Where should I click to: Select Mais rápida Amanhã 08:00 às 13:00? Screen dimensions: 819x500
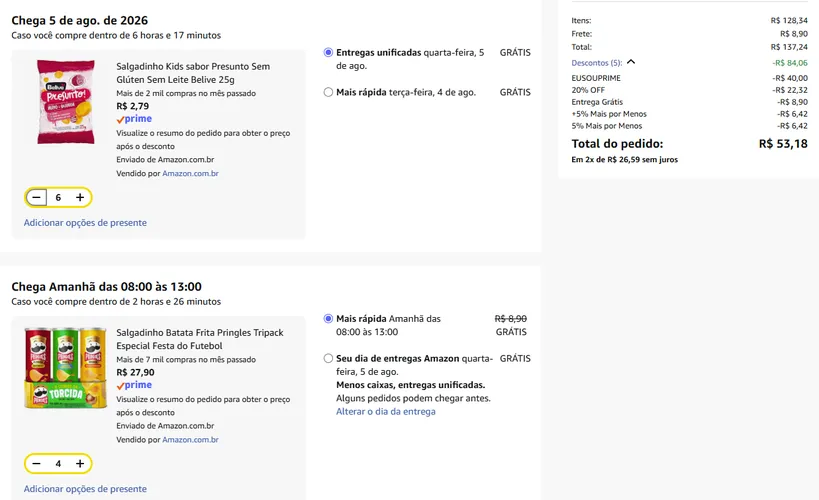(328, 318)
